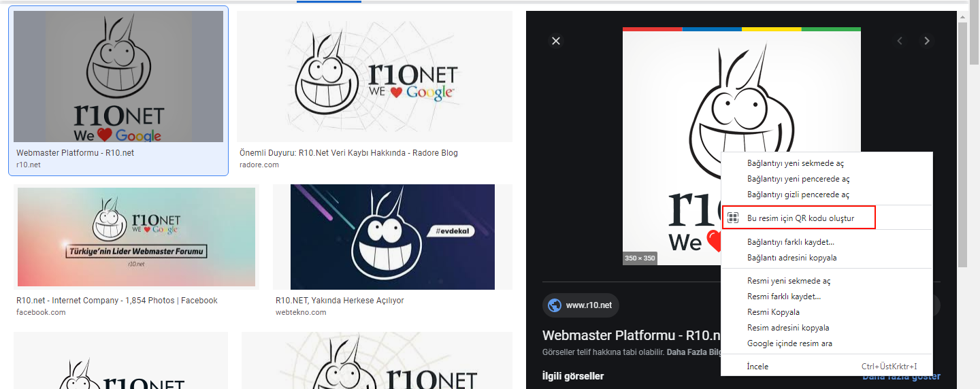Open the www.r10.net site button

[x=581, y=305]
